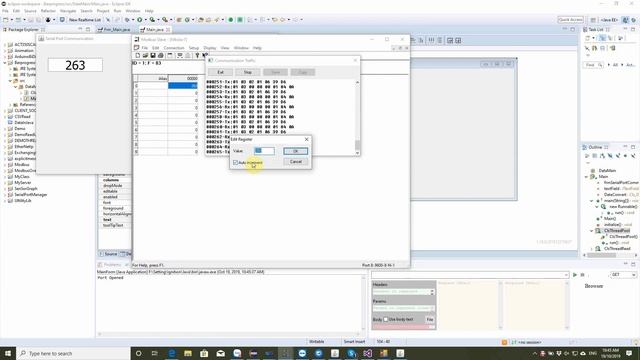Open Windows Start menu

(8, 353)
